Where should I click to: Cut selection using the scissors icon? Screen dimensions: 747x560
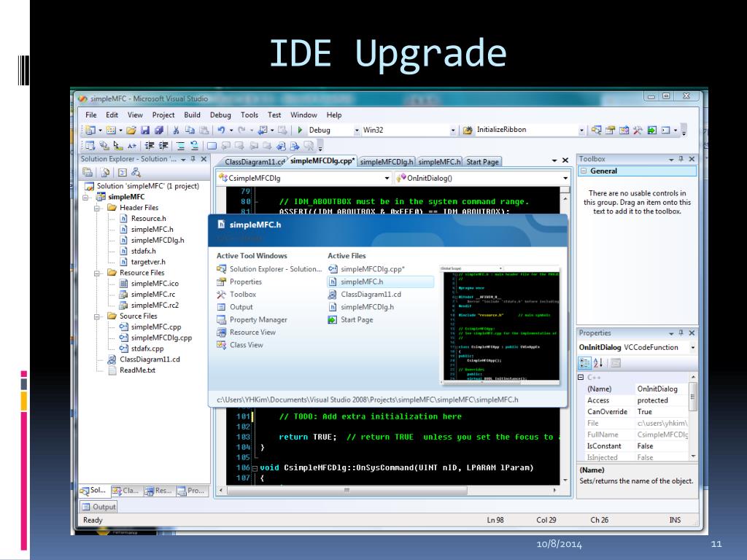click(x=176, y=130)
